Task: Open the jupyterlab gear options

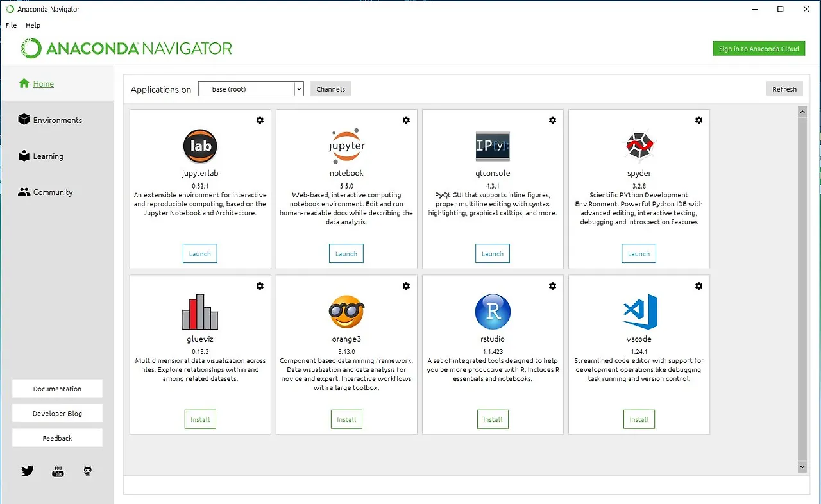Action: [260, 120]
